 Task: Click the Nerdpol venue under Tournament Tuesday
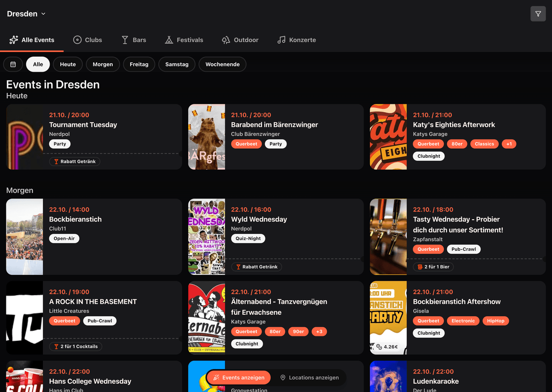click(60, 134)
